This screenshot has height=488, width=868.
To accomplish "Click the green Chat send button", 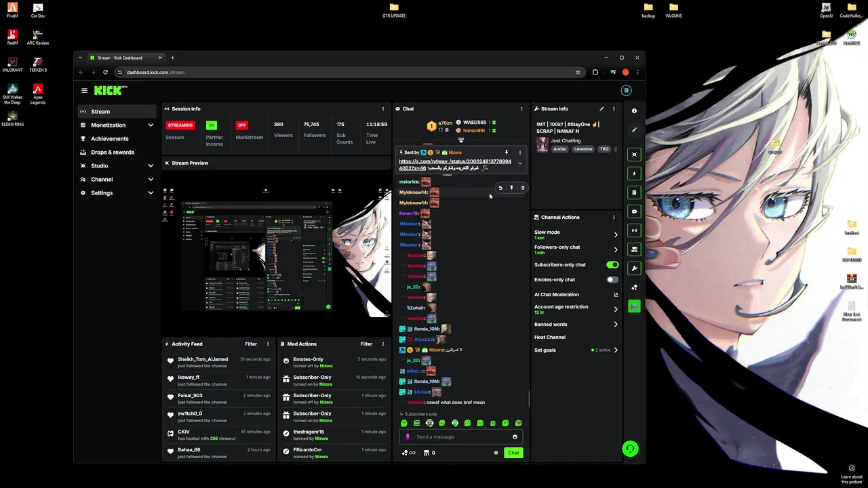I will point(513,453).
